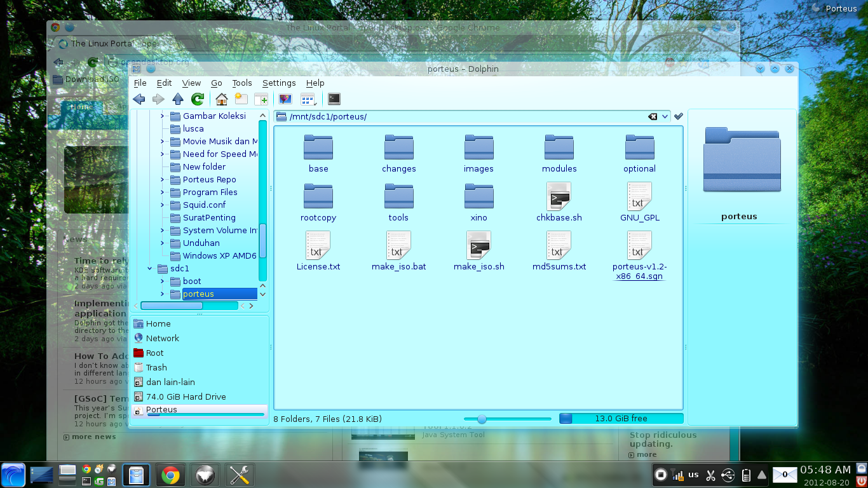Select Unduhan in the folder tree
868x488 pixels.
pos(201,243)
